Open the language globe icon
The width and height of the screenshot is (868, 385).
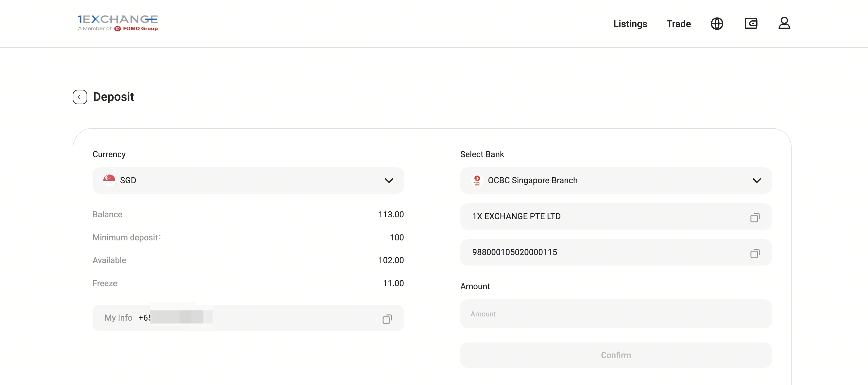(x=717, y=24)
